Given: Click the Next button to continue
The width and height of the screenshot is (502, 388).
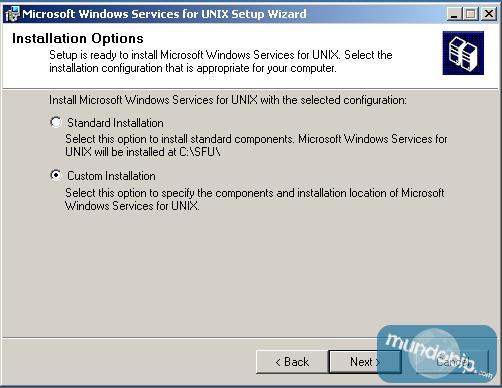Looking at the screenshot, I should (x=365, y=362).
